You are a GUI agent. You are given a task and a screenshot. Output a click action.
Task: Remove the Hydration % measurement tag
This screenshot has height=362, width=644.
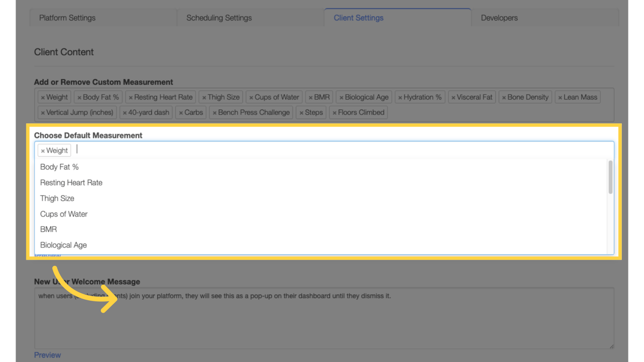pyautogui.click(x=400, y=97)
